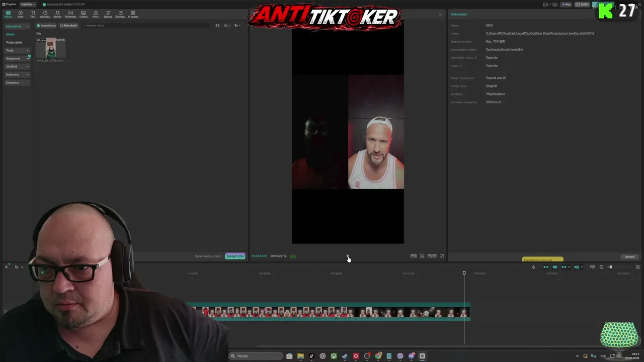Select the video clip on the timeline
Screen dimensions: 644x362
tap(329, 312)
